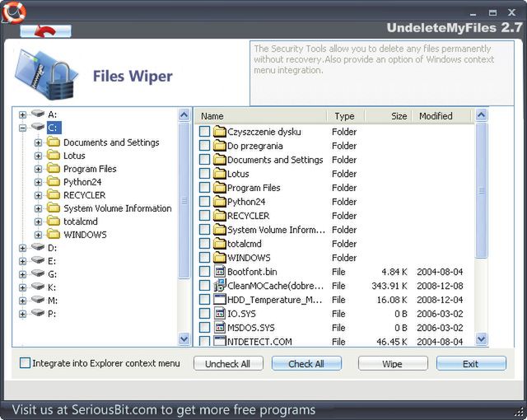Click Program Files folder icon in tree
This screenshot has width=527, height=420.
(54, 168)
